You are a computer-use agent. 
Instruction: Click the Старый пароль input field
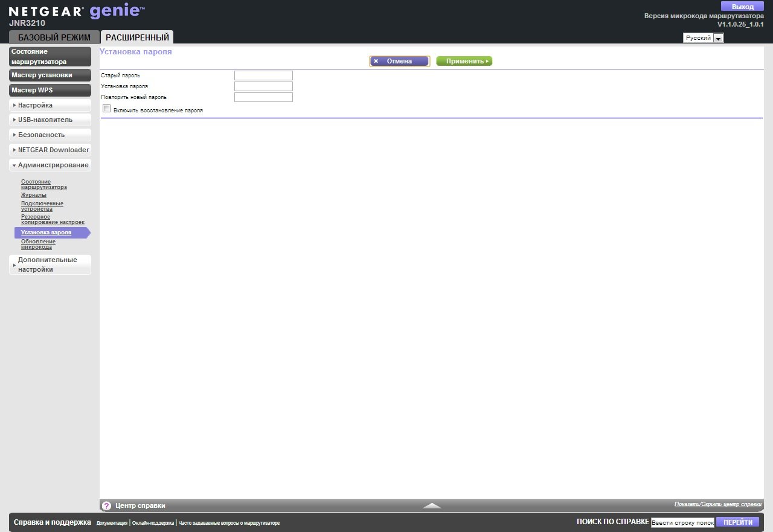(x=263, y=75)
